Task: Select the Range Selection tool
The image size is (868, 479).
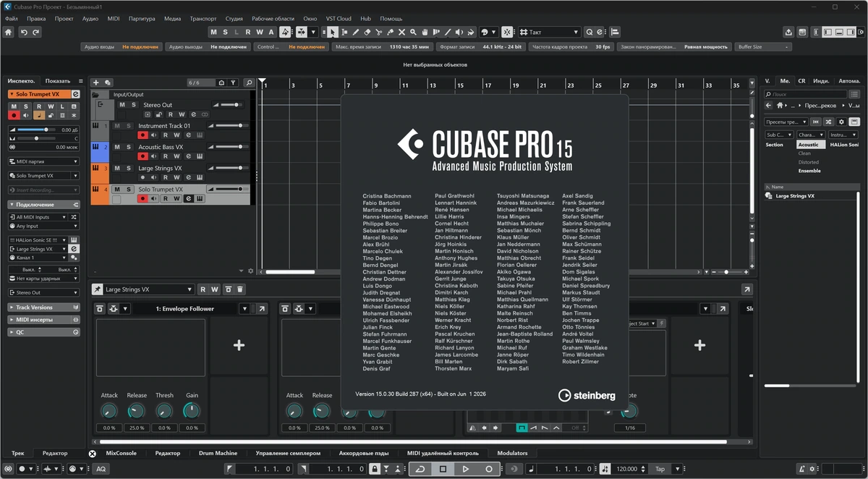Action: coord(344,32)
